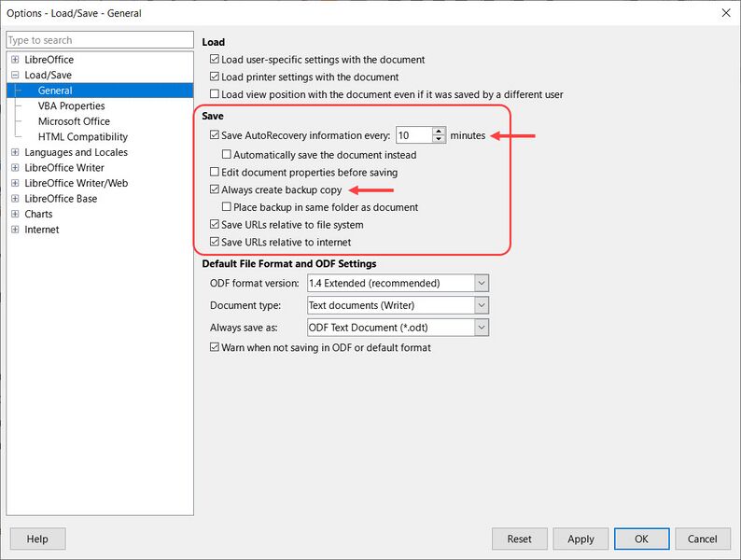The height and width of the screenshot is (560, 741).
Task: Expand the Internet tree node
Action: pyautogui.click(x=15, y=230)
